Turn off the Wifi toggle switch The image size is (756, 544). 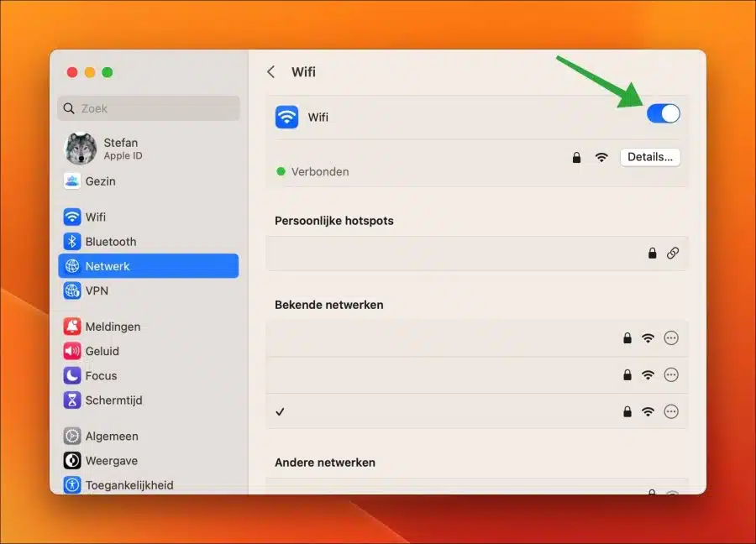click(x=663, y=113)
